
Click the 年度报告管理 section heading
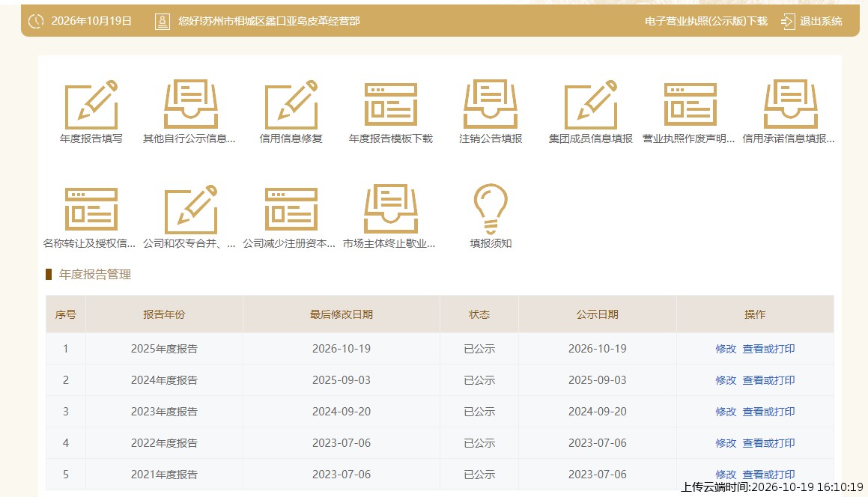click(x=95, y=275)
